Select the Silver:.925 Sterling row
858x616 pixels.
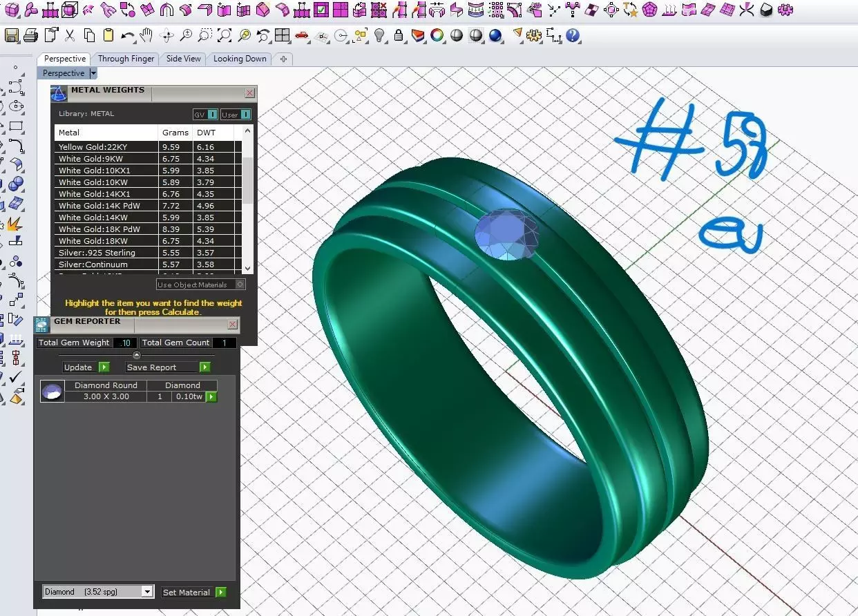[148, 253]
